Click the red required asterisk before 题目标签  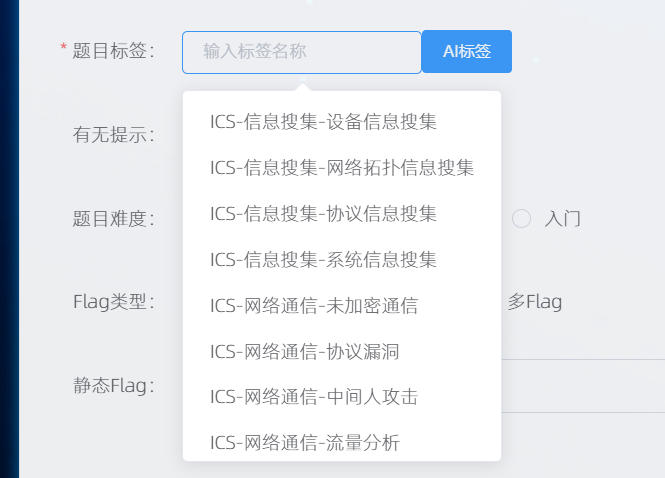pos(64,49)
